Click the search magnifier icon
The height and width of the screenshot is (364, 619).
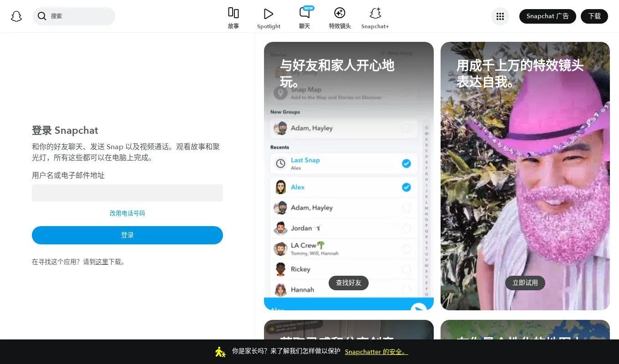pos(42,16)
